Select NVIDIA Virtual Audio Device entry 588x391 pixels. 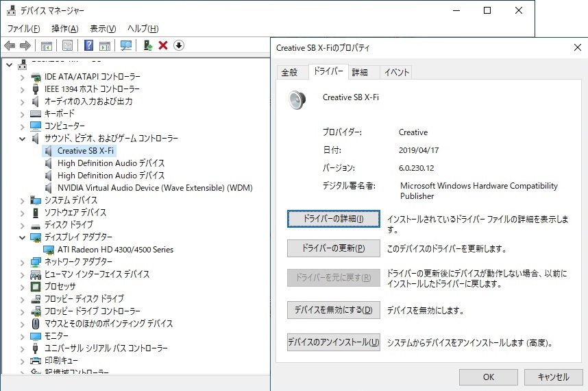pos(155,188)
